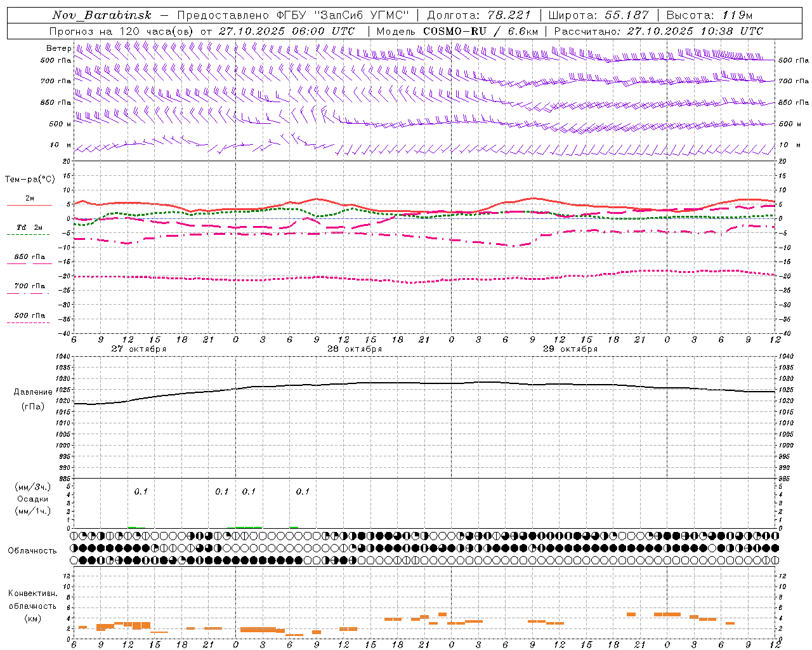The height and width of the screenshot is (650, 812).
Task: Click the pink dotted line sample under '500 гПа' legend
Action: coord(28,323)
